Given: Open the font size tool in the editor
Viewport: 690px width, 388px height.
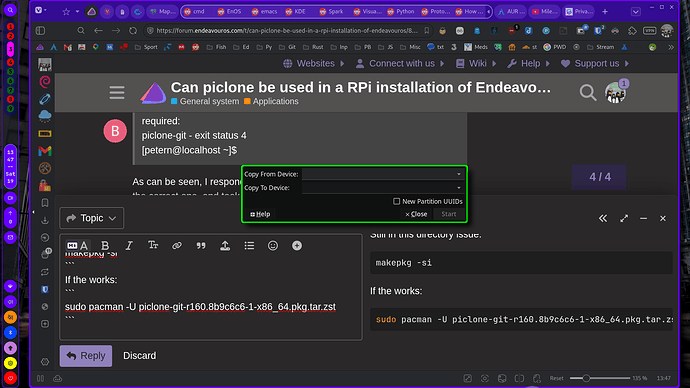Looking at the screenshot, I should [153, 245].
